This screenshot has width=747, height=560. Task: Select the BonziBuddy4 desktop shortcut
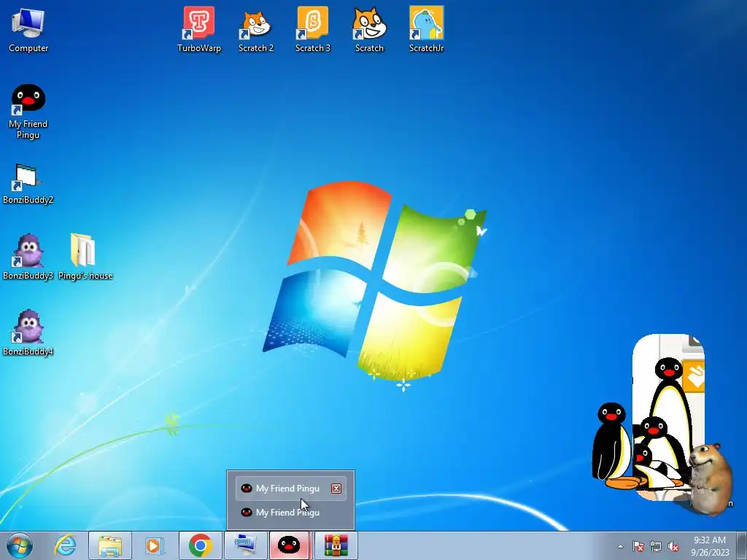[28, 332]
